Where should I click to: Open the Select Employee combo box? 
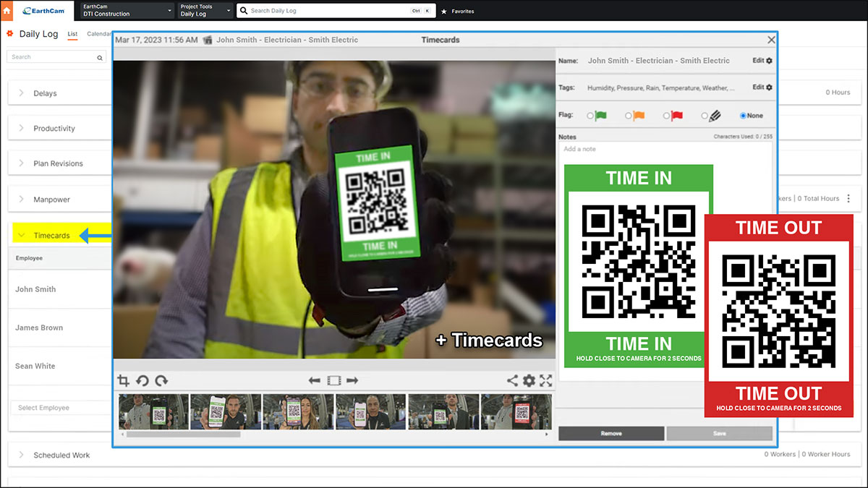pyautogui.click(x=61, y=408)
